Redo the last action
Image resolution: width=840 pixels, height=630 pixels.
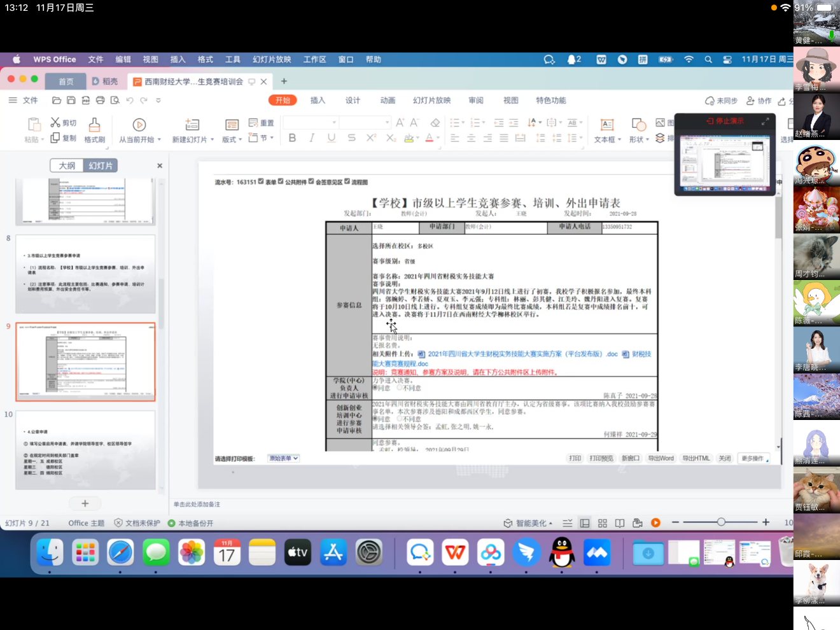[144, 101]
